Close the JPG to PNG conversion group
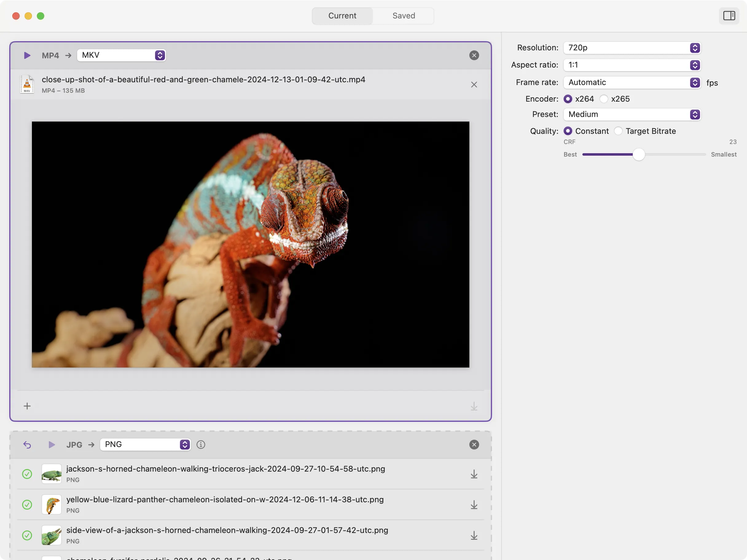This screenshot has height=560, width=747. click(474, 445)
